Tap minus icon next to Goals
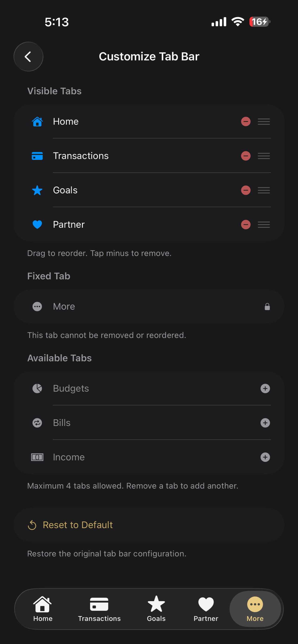Viewport: 298px width, 644px height. (246, 190)
